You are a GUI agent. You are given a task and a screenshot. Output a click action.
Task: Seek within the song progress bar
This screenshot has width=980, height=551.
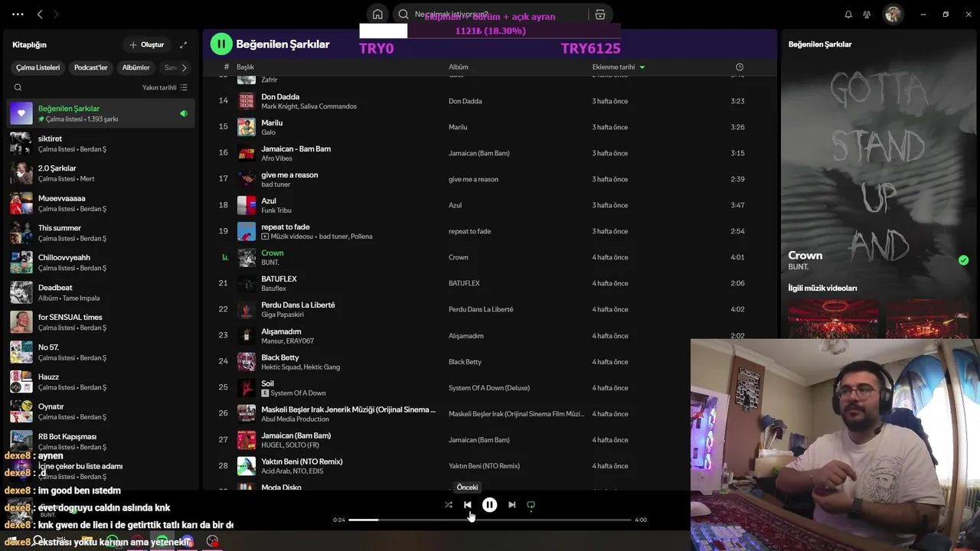click(489, 520)
